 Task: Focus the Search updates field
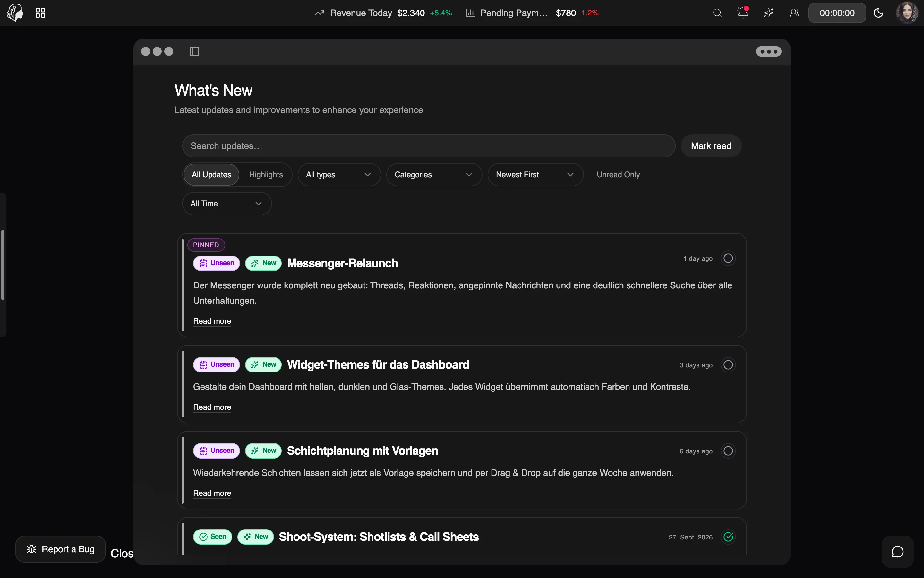[429, 146]
